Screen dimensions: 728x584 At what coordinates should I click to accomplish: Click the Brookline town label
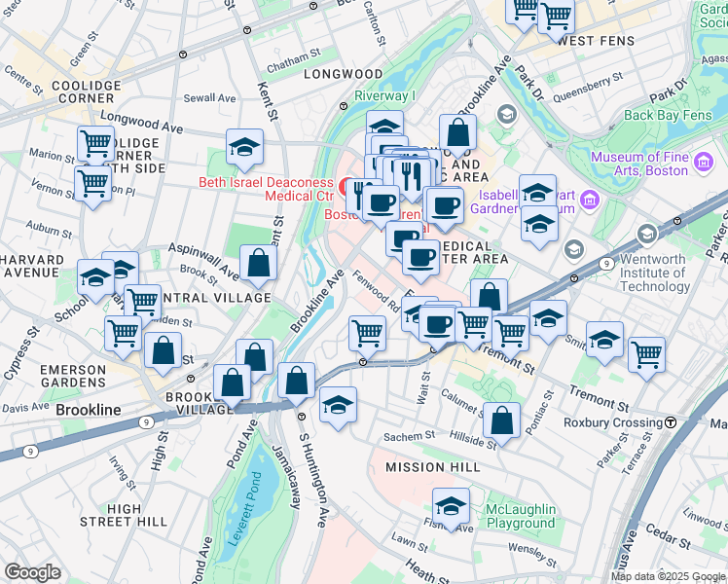click(89, 410)
